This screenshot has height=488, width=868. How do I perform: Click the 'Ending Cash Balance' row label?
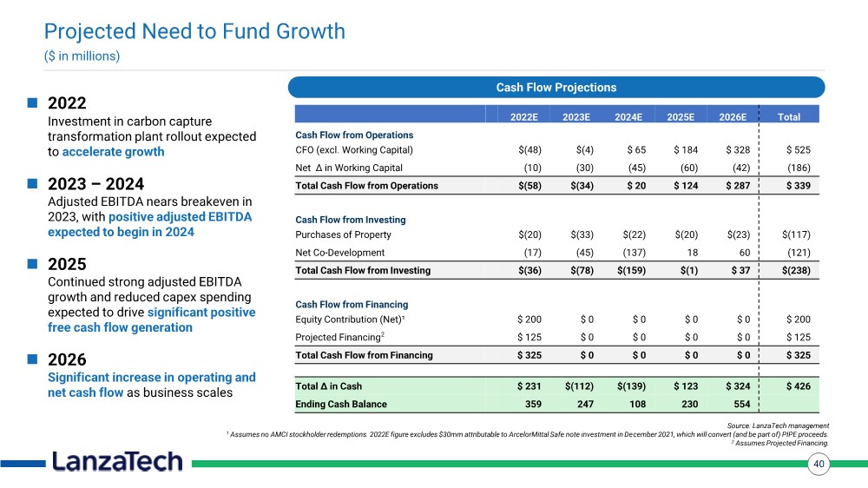point(341,404)
